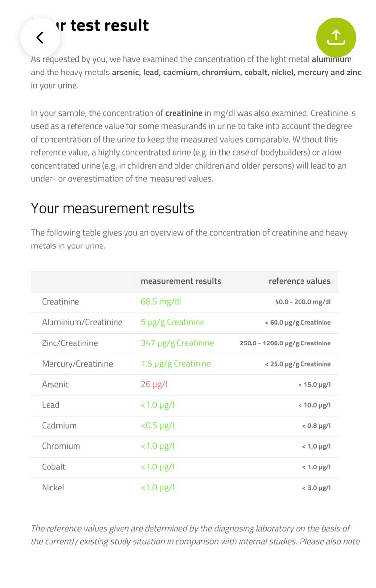Viewport: 376px width, 588px height.
Task: Tap the red 26 µg/l arsenic result
Action: 154,385
